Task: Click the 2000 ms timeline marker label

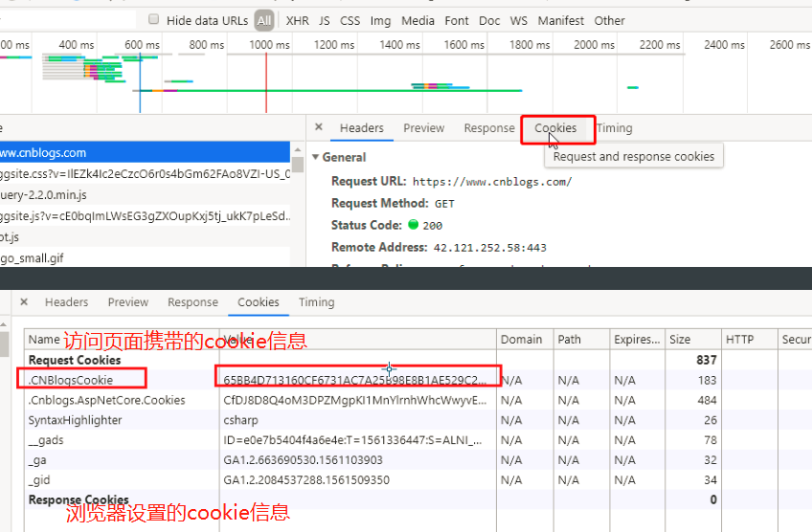Action: click(x=594, y=45)
